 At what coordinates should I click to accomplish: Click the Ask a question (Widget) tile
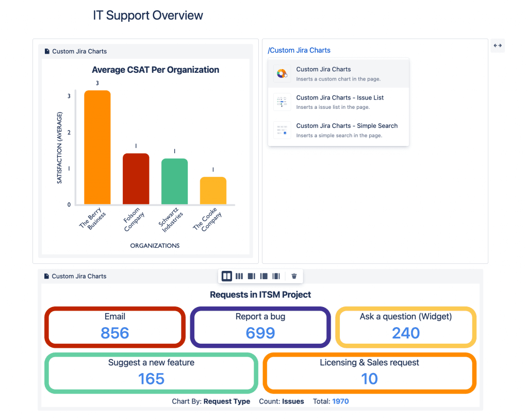click(406, 327)
